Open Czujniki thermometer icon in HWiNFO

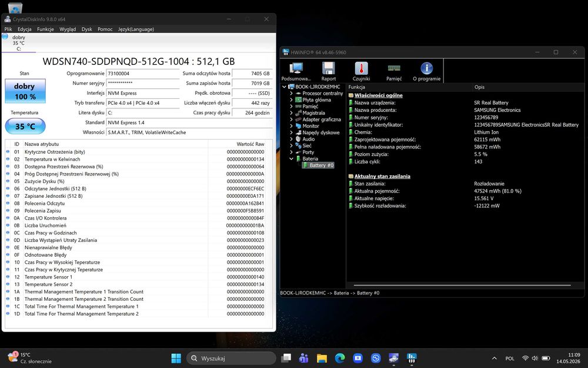[x=361, y=71]
